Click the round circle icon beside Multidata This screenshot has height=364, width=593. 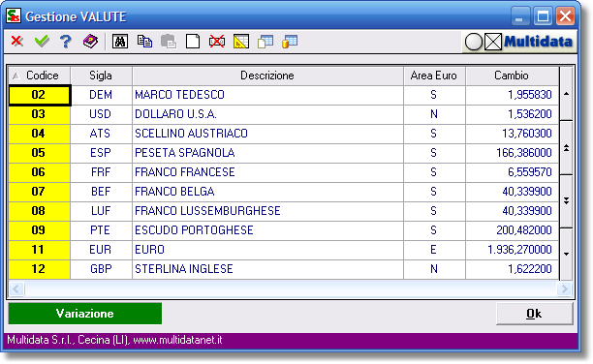pyautogui.click(x=474, y=42)
